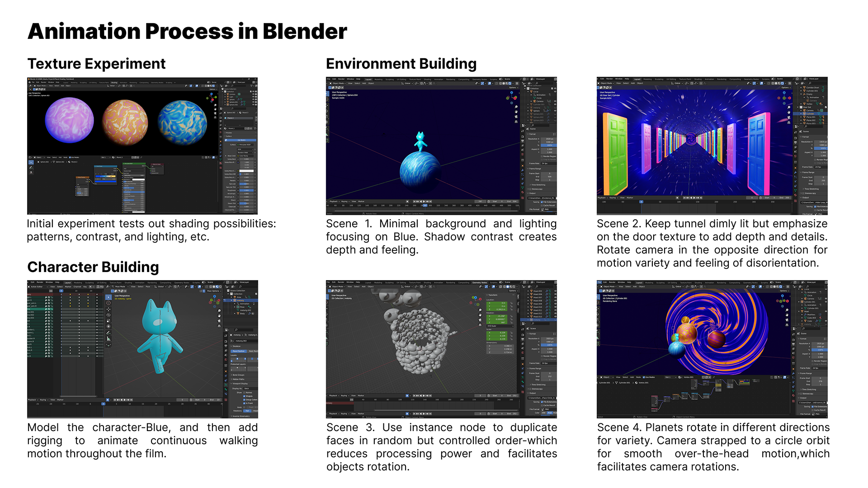868x488 pixels.
Task: Expand Bone Groups panel in Character Building properties
Action: coord(237,375)
